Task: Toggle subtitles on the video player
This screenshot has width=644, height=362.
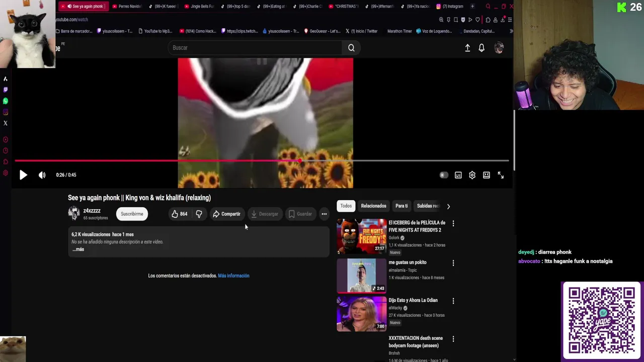Action: pyautogui.click(x=458, y=175)
